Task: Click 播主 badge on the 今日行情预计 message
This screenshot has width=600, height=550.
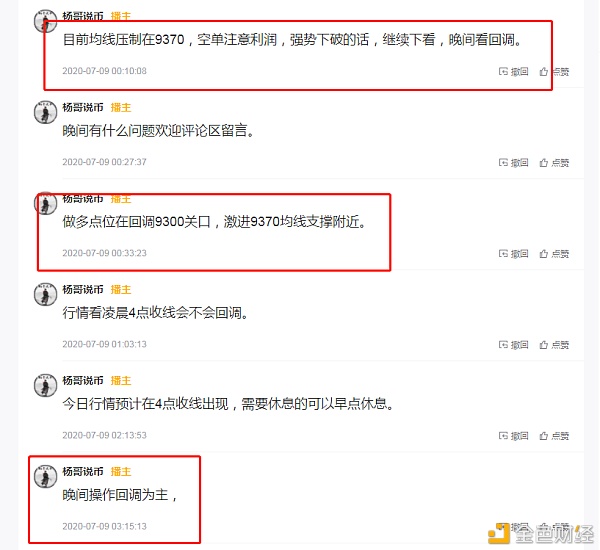Action: (x=121, y=380)
